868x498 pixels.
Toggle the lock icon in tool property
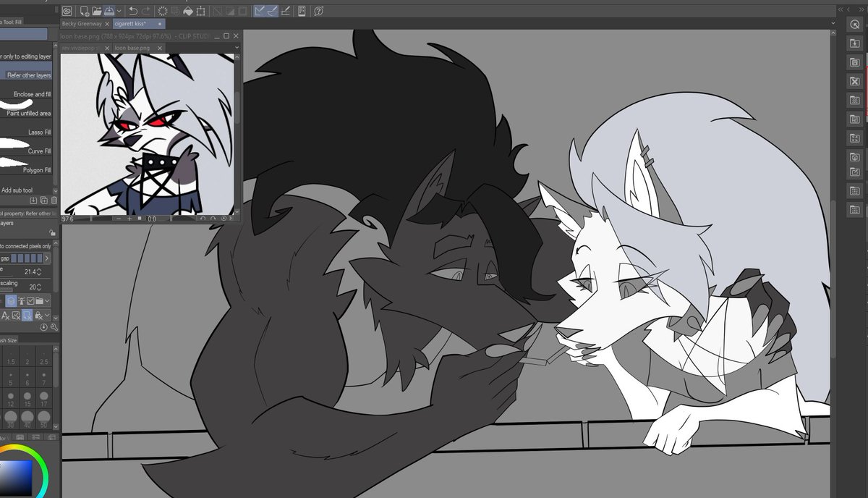(x=51, y=232)
